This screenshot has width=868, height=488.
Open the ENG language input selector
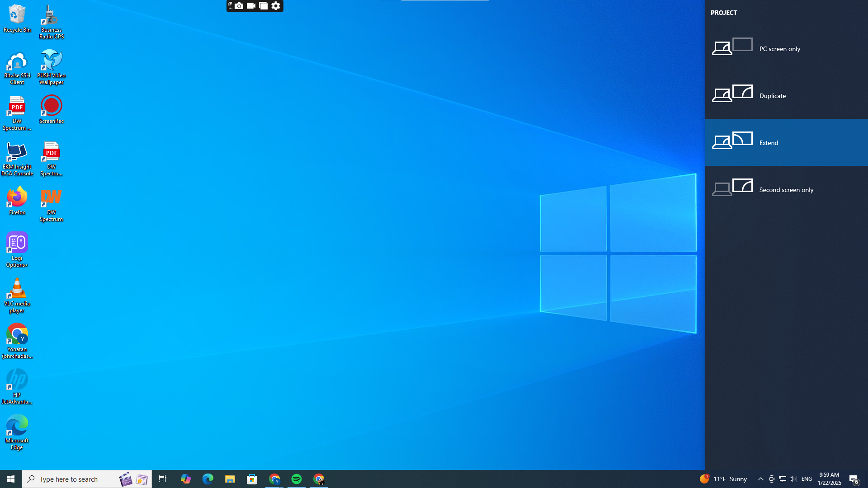[807, 479]
